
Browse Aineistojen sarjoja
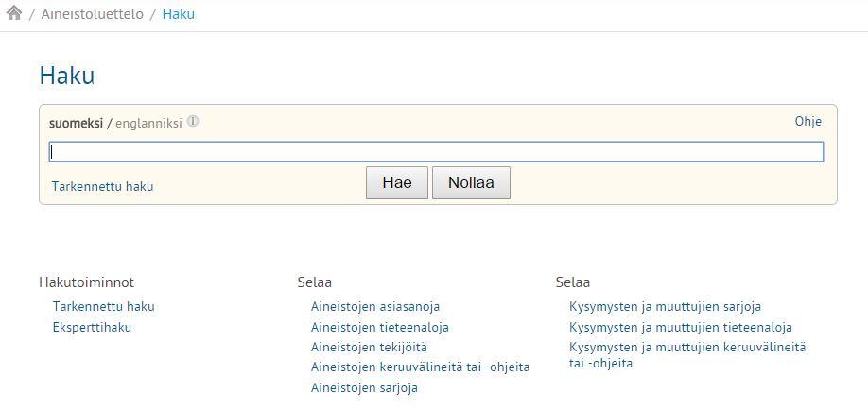tap(364, 388)
